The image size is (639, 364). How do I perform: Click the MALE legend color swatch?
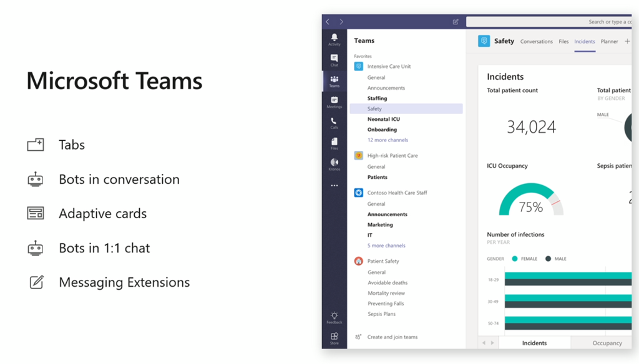coord(548,259)
